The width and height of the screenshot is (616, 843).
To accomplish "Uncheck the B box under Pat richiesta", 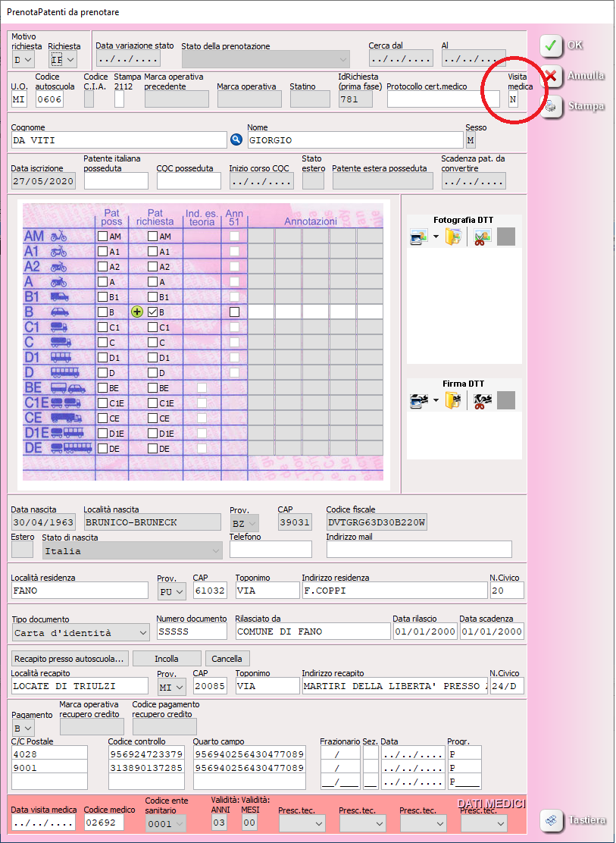I will pos(153,312).
